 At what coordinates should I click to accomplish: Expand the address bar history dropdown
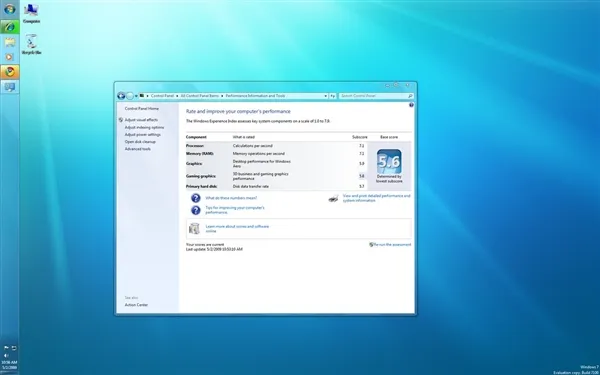pyautogui.click(x=326, y=96)
